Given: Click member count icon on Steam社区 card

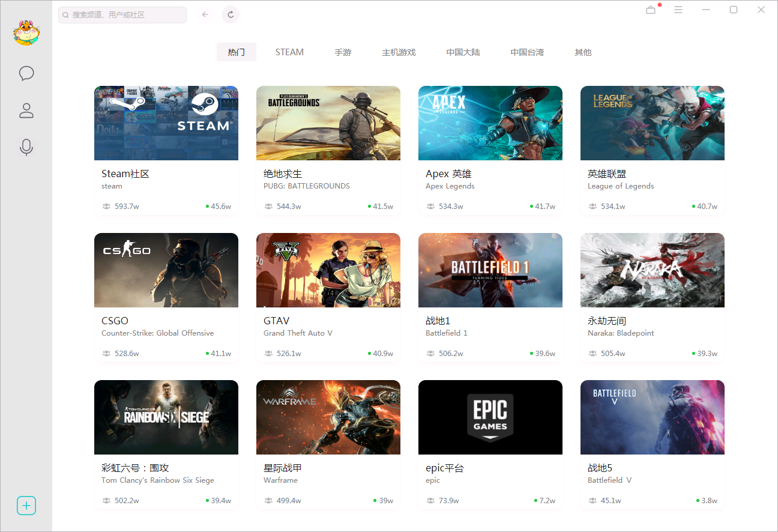Looking at the screenshot, I should click(106, 206).
